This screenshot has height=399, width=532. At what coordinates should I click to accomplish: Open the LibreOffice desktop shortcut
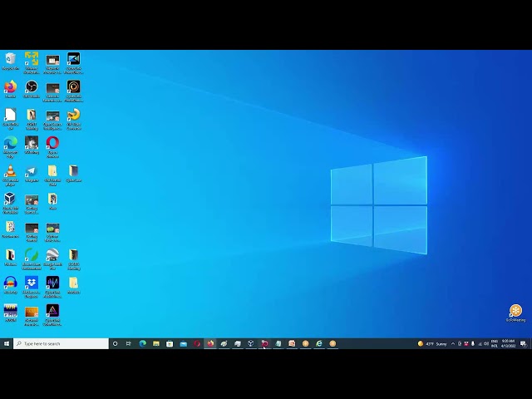pyautogui.click(x=10, y=119)
